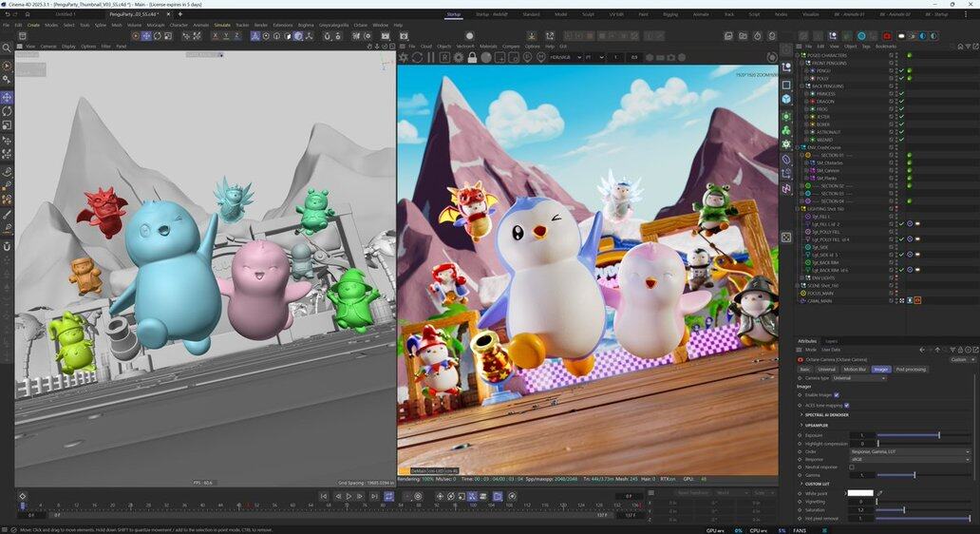Open the search magnifier icon
980x534 pixels.
pos(7,48)
